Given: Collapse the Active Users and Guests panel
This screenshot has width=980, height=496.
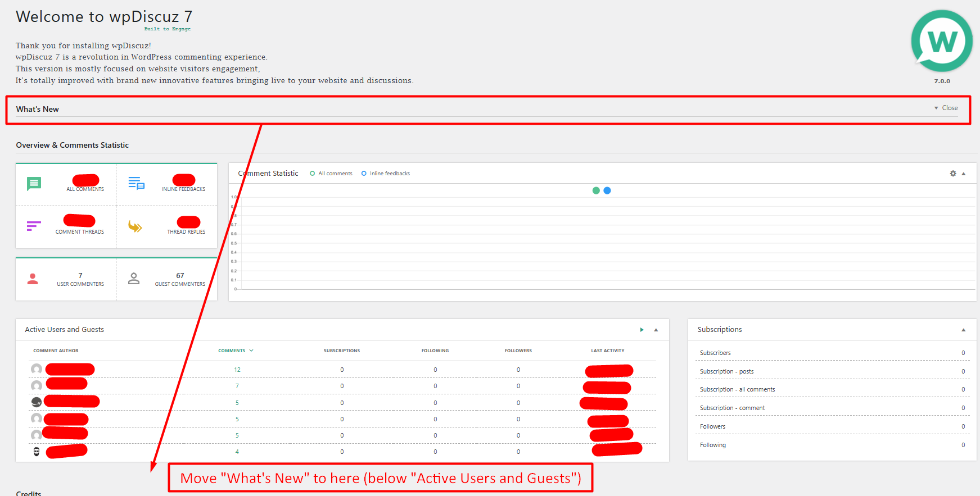Looking at the screenshot, I should point(656,330).
